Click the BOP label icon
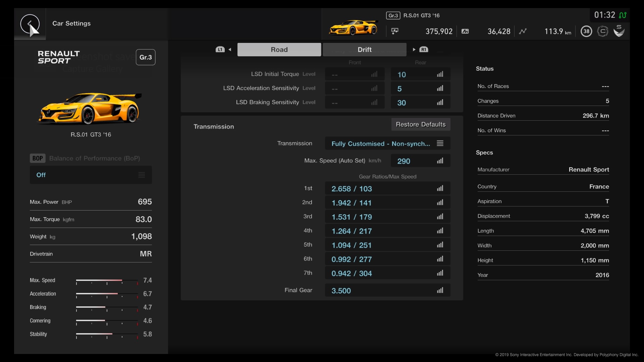This screenshot has height=362, width=644. (38, 158)
